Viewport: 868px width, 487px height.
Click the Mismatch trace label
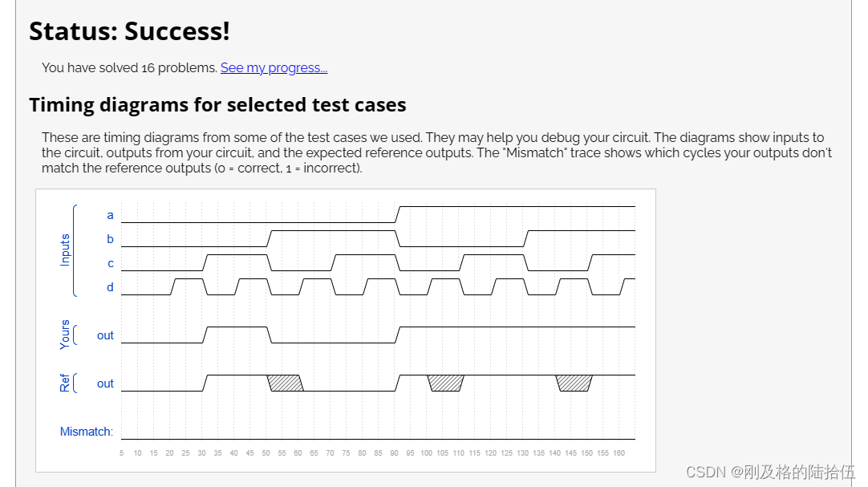pos(87,432)
